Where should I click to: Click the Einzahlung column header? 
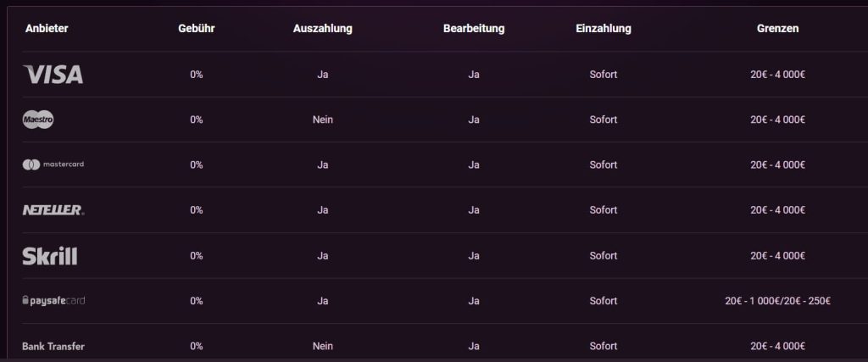(x=603, y=28)
